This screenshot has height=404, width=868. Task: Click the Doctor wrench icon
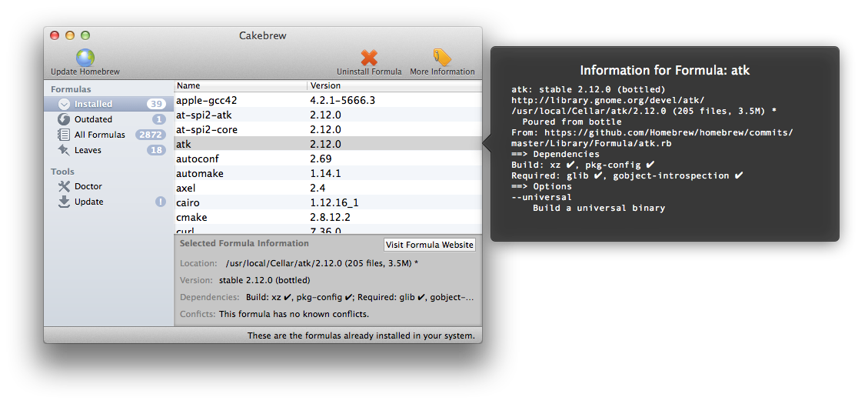coord(65,186)
